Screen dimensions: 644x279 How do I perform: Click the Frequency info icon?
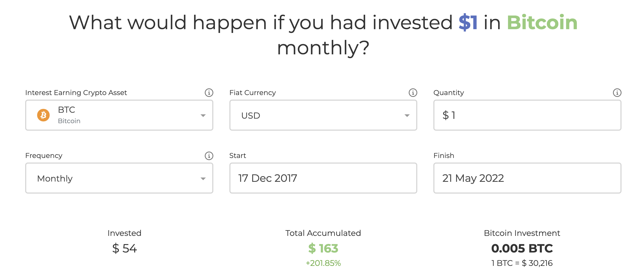pyautogui.click(x=209, y=156)
